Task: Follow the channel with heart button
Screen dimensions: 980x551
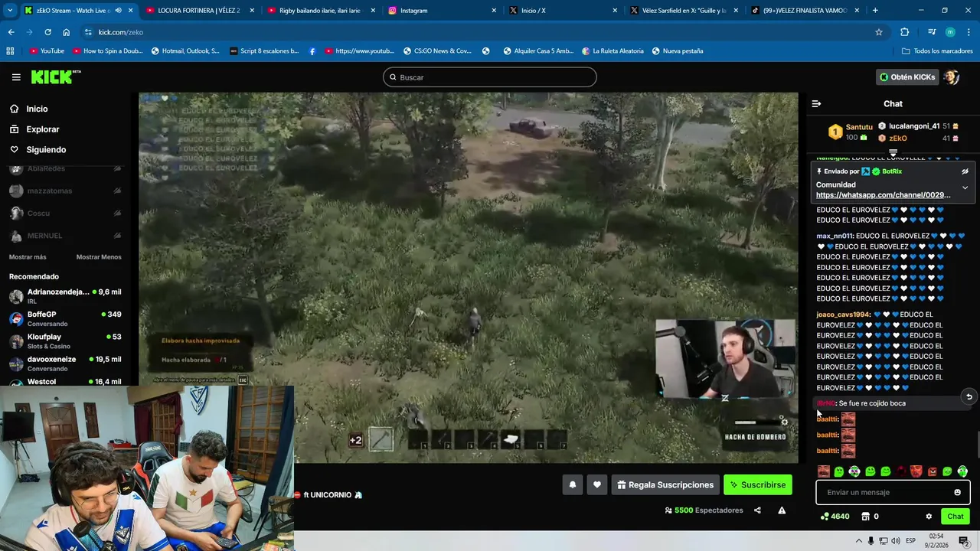Action: pyautogui.click(x=597, y=484)
